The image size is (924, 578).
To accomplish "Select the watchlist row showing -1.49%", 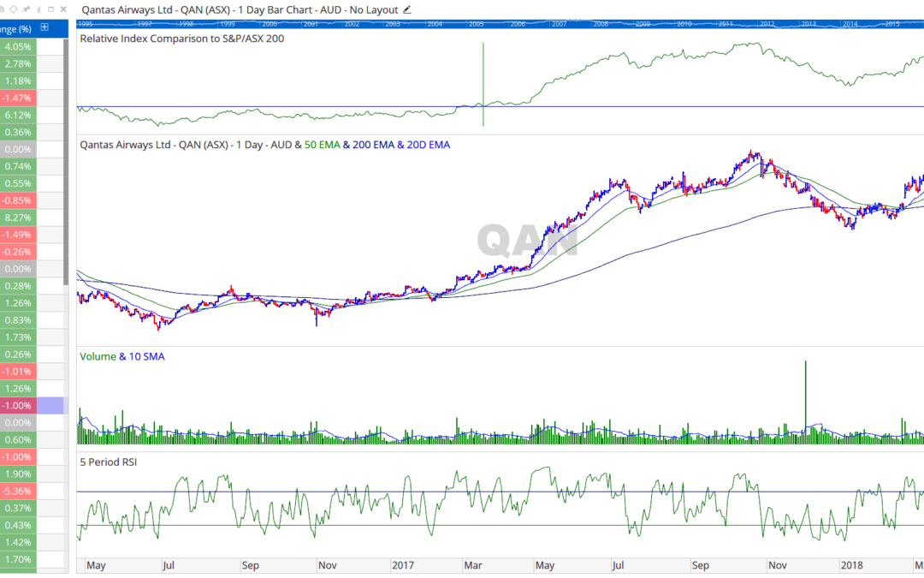I will [32, 235].
